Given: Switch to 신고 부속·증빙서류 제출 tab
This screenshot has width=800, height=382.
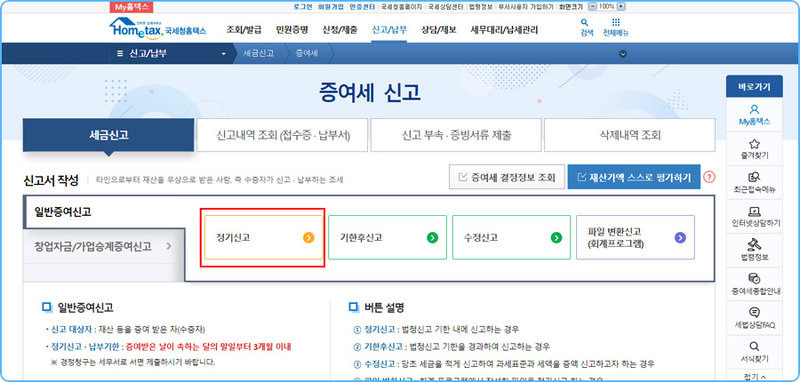Looking at the screenshot, I should [456, 135].
